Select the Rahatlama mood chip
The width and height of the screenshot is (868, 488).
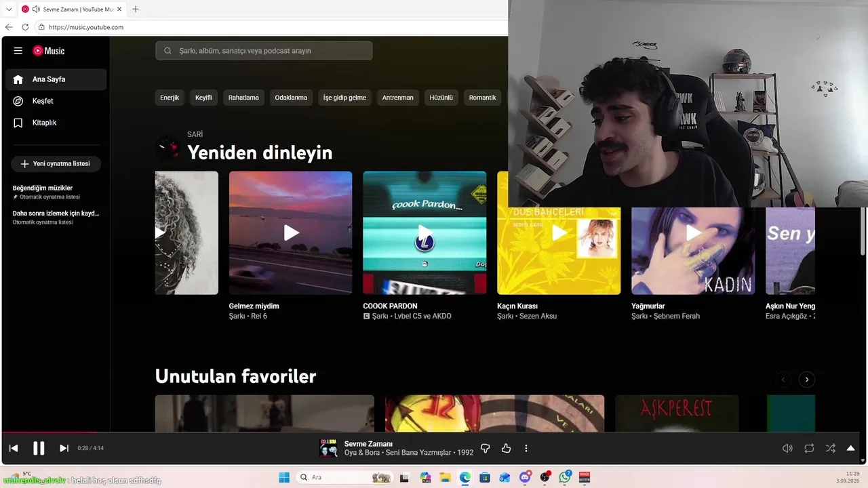[243, 98]
